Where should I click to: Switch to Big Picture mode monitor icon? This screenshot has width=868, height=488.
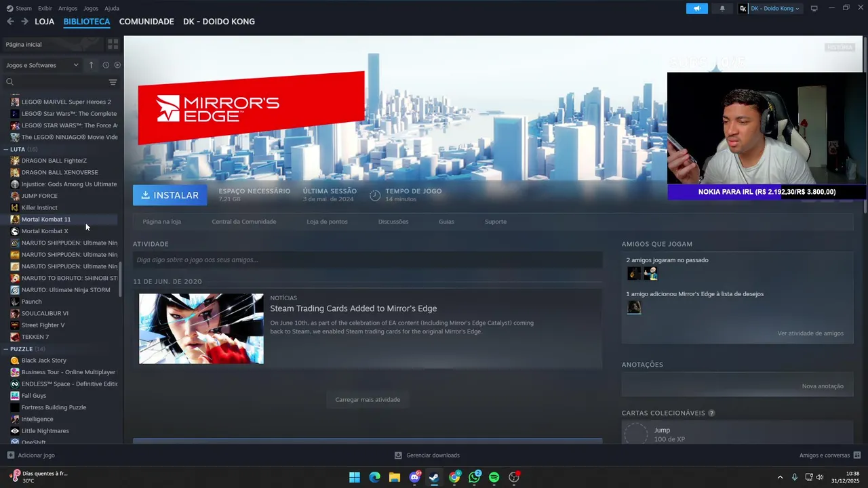814,9
